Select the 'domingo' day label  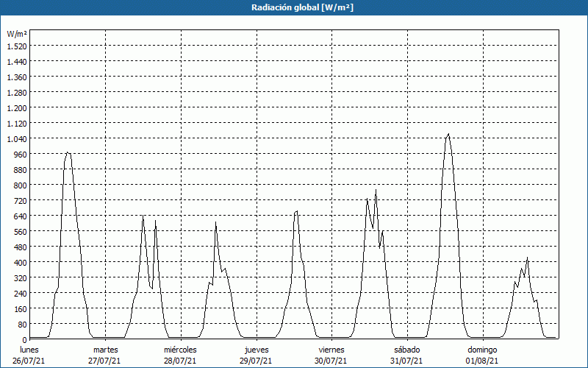(482, 350)
